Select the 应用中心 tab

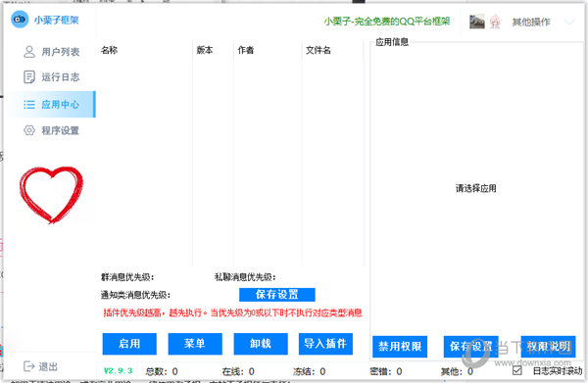(x=51, y=104)
